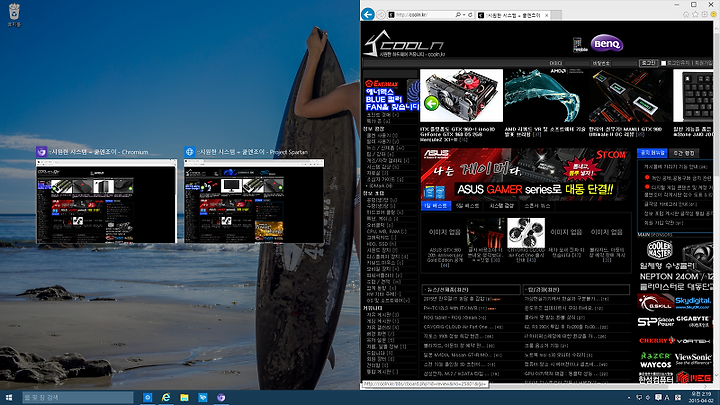Open File Explorer from the taskbar

pyautogui.click(x=184, y=398)
